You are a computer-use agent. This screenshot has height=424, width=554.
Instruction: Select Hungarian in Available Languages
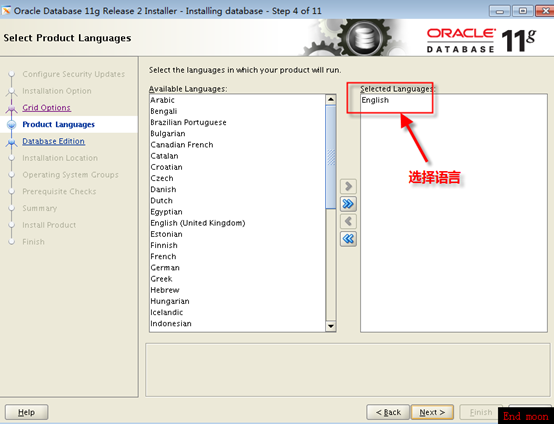[237, 301]
